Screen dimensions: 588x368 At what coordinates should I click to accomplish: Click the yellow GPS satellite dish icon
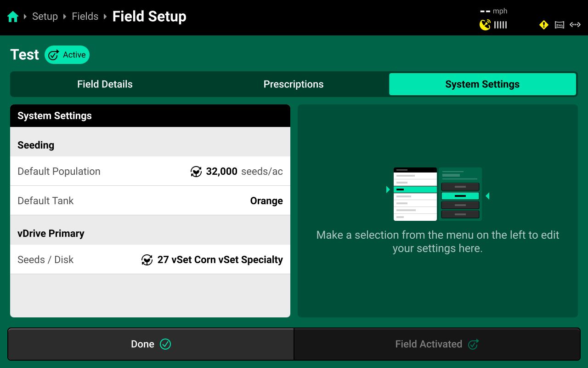[x=485, y=25]
